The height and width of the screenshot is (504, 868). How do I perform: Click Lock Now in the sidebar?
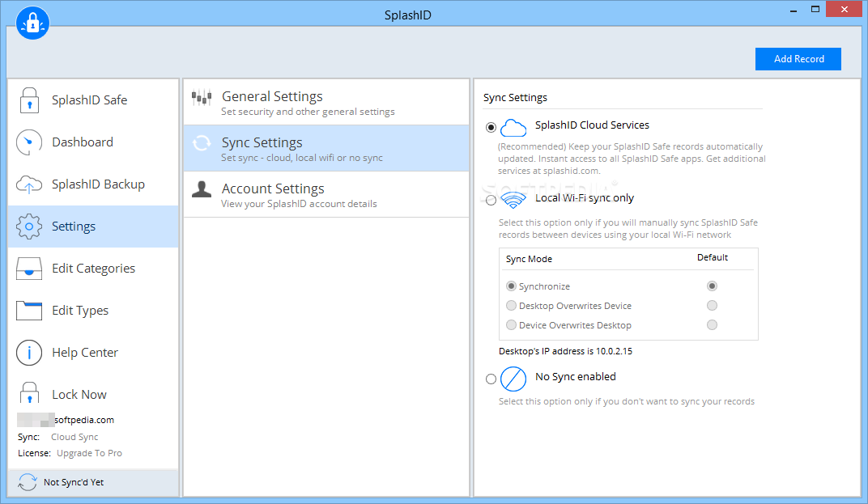93,393
